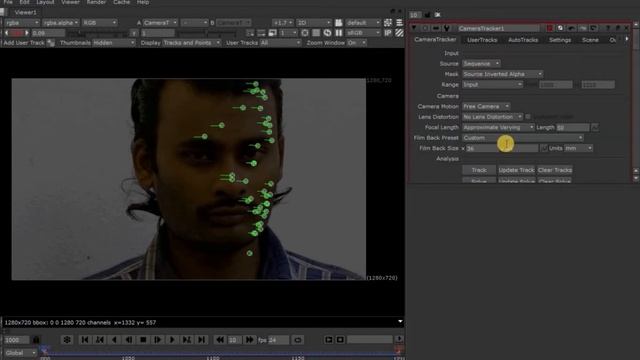Viewport: 640px width, 360px height.
Task: Click the frame lock icon beside the frame field
Action: click(36, 340)
